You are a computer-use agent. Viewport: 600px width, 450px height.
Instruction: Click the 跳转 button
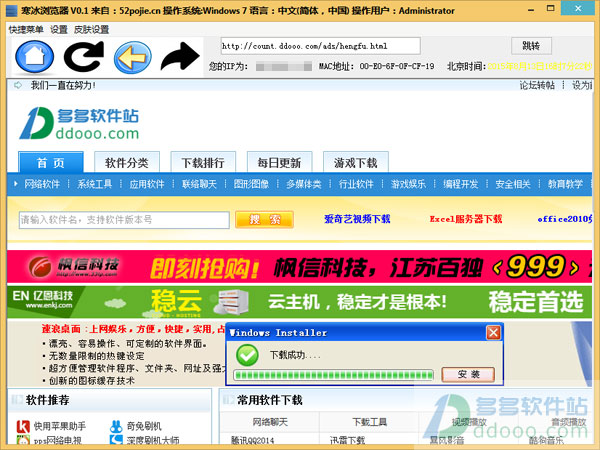pyautogui.click(x=531, y=46)
